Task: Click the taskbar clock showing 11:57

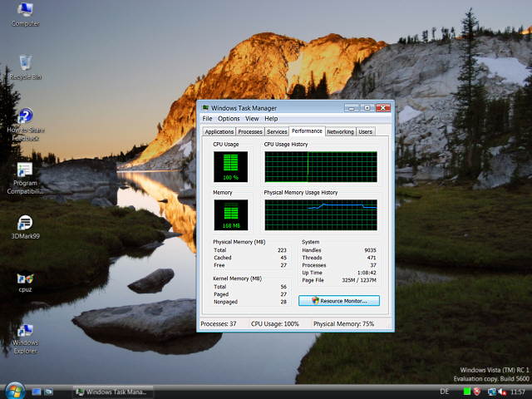Action: point(518,392)
